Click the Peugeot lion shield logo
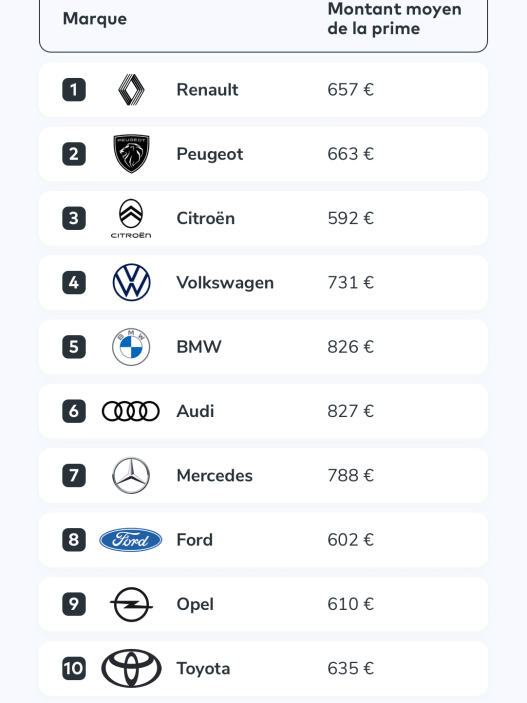 point(131,154)
